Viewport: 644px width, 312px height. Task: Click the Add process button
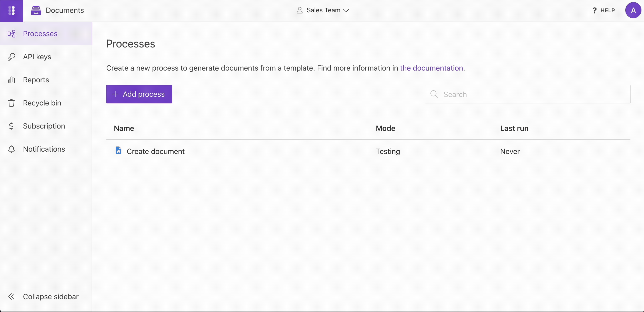coord(139,94)
